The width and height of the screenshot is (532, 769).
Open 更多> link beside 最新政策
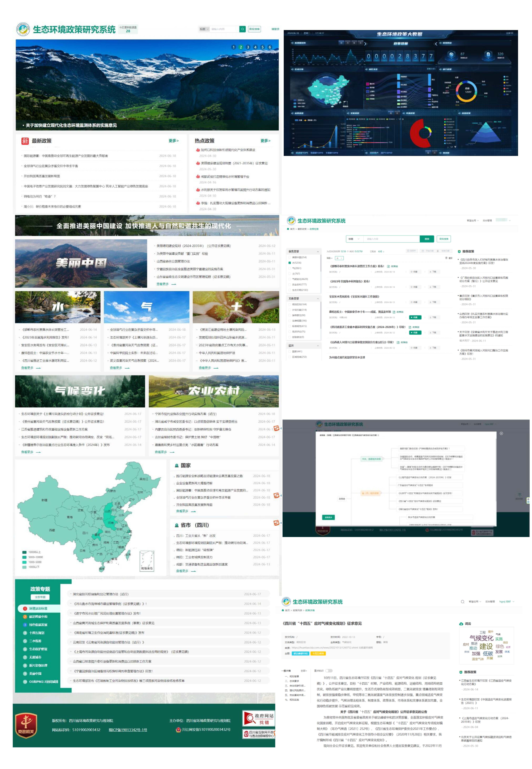174,141
